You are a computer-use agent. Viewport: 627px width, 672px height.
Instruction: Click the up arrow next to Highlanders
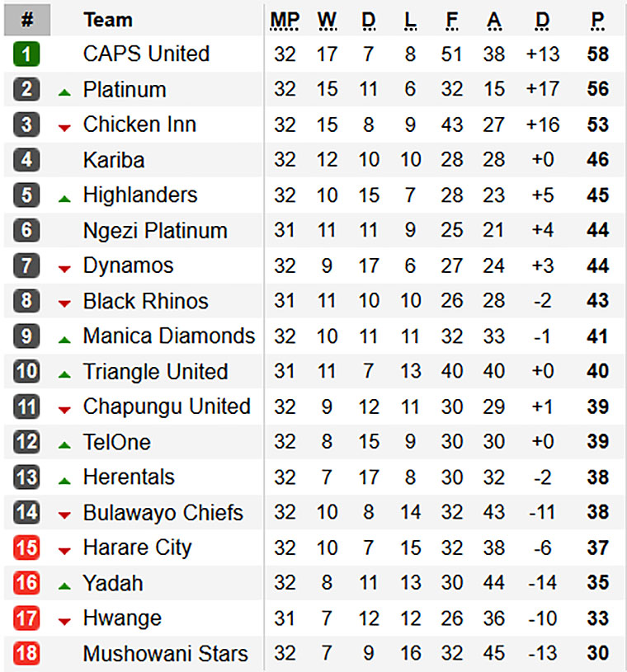[64, 199]
